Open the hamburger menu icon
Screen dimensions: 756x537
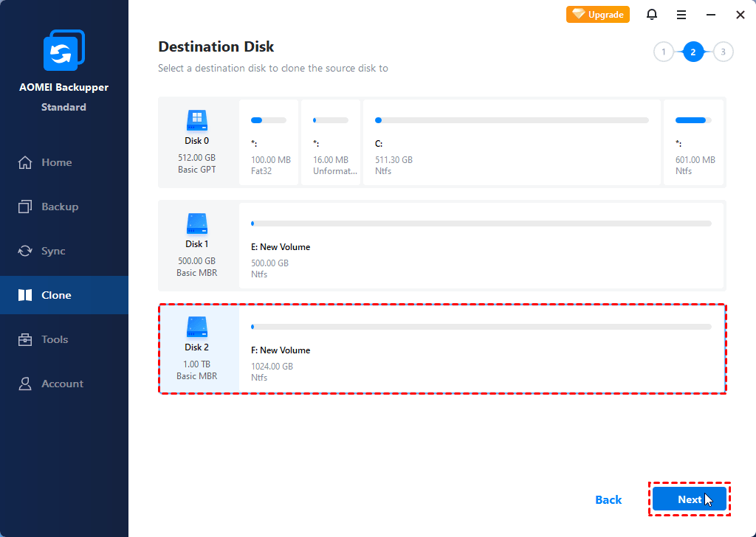(x=681, y=15)
